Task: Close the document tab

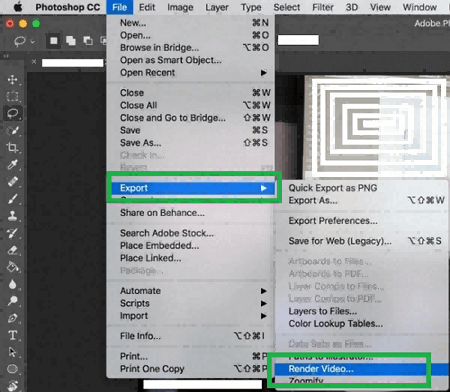Action: coord(34,62)
